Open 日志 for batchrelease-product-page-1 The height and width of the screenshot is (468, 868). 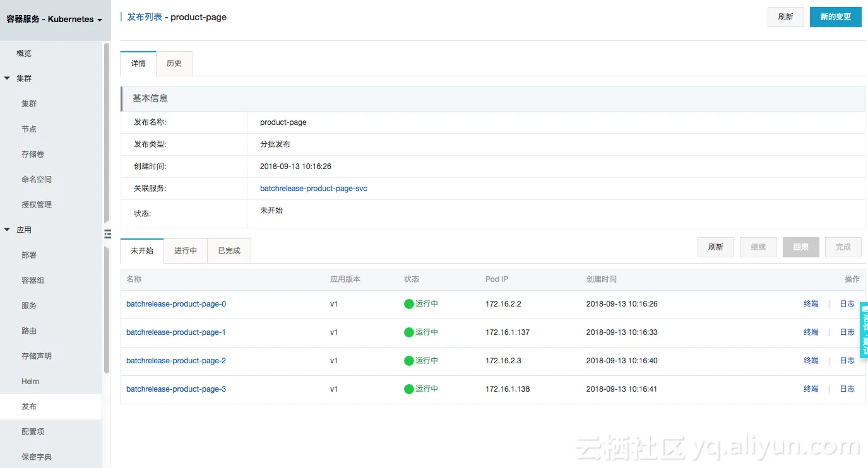[847, 332]
